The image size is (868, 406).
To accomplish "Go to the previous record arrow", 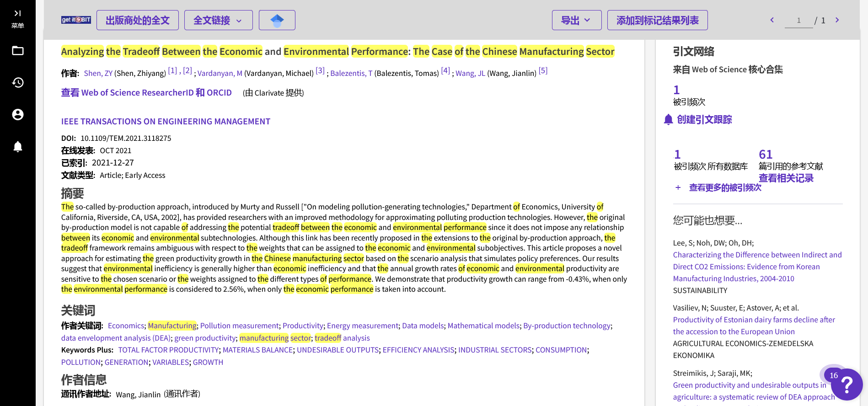I will (772, 20).
